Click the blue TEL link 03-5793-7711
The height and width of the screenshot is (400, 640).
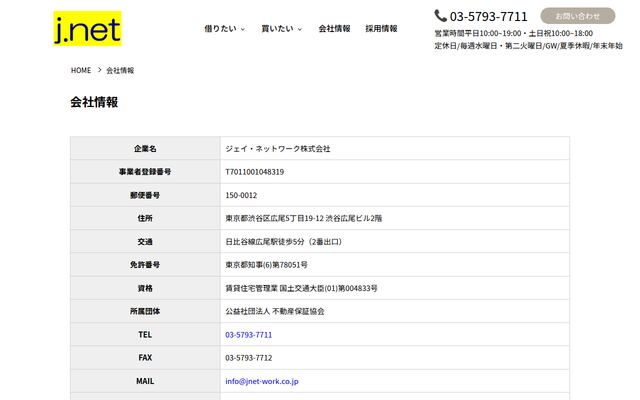pos(249,335)
